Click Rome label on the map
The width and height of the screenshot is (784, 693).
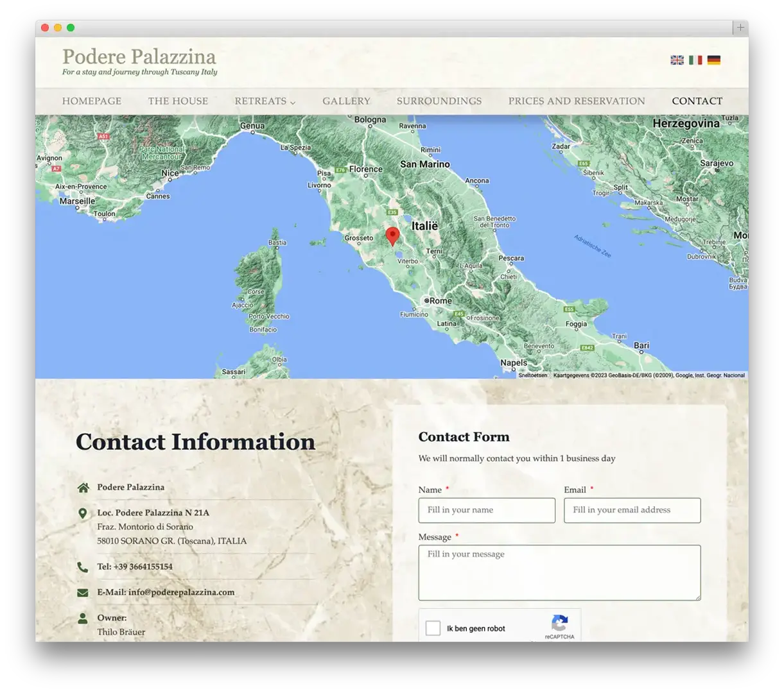(440, 301)
